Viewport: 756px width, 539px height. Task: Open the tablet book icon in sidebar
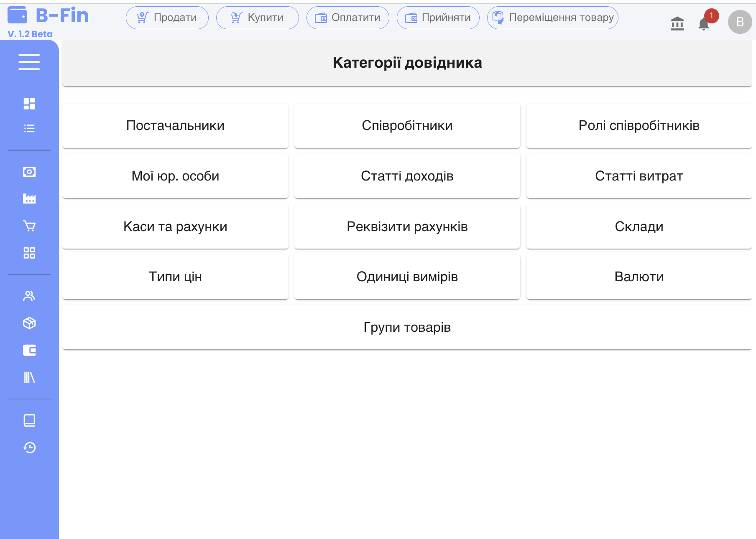coord(29,420)
